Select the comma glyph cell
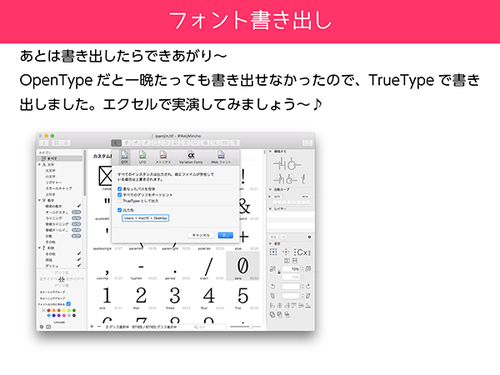This screenshot has width=500, height=375. (106, 266)
